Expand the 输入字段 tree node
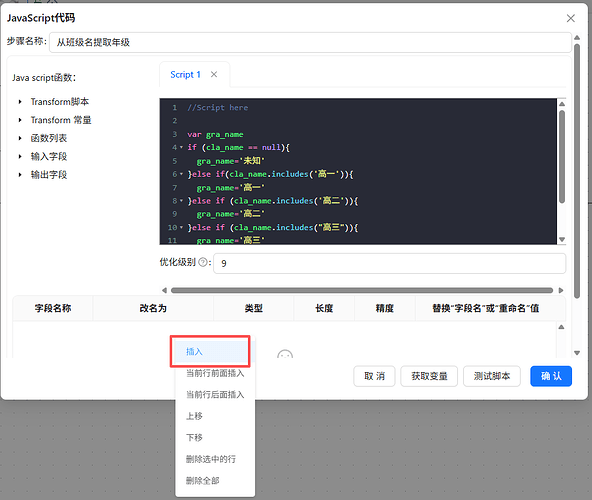 (20, 156)
